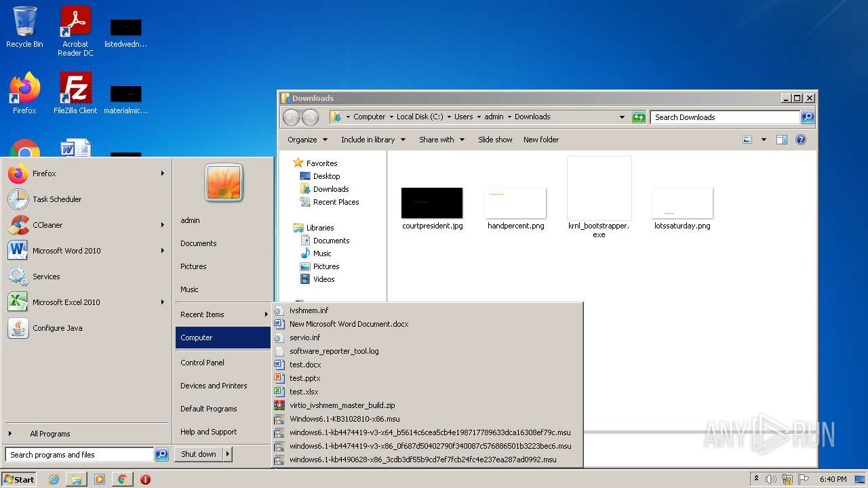Screen dimensions: 868x488
Task: Click the refresh button beside address bar
Action: [639, 117]
